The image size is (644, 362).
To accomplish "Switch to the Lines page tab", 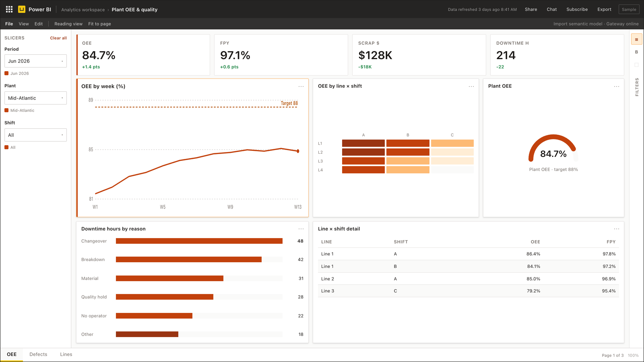I will coord(66,354).
